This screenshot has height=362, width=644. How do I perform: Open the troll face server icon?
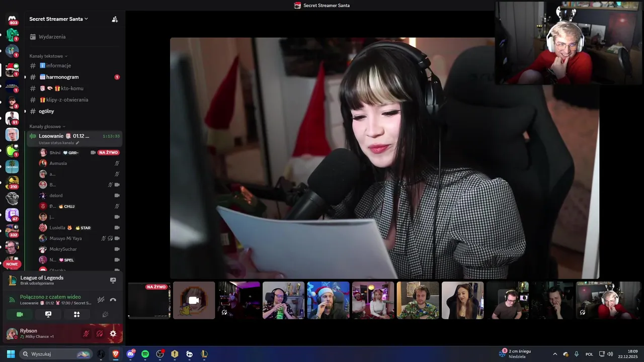coord(12,199)
